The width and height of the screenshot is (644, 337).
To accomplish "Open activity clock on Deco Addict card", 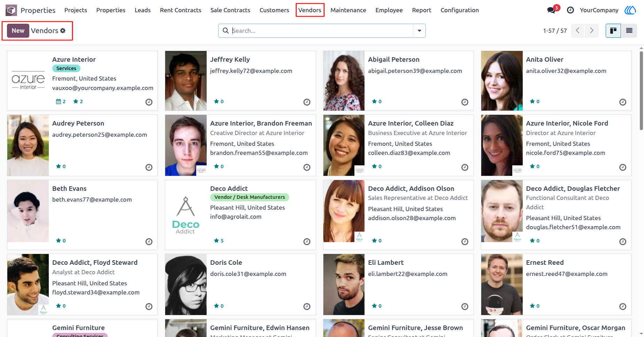I will (x=307, y=242).
